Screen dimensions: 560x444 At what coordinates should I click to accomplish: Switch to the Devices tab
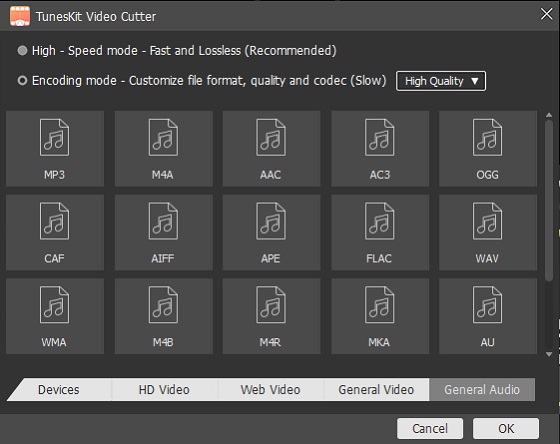click(x=59, y=390)
